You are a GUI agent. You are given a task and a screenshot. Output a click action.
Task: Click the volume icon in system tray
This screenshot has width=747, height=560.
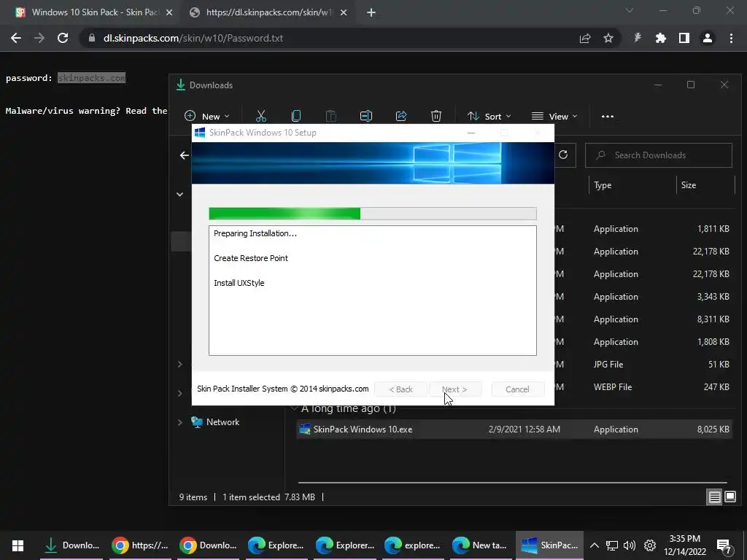coord(630,545)
